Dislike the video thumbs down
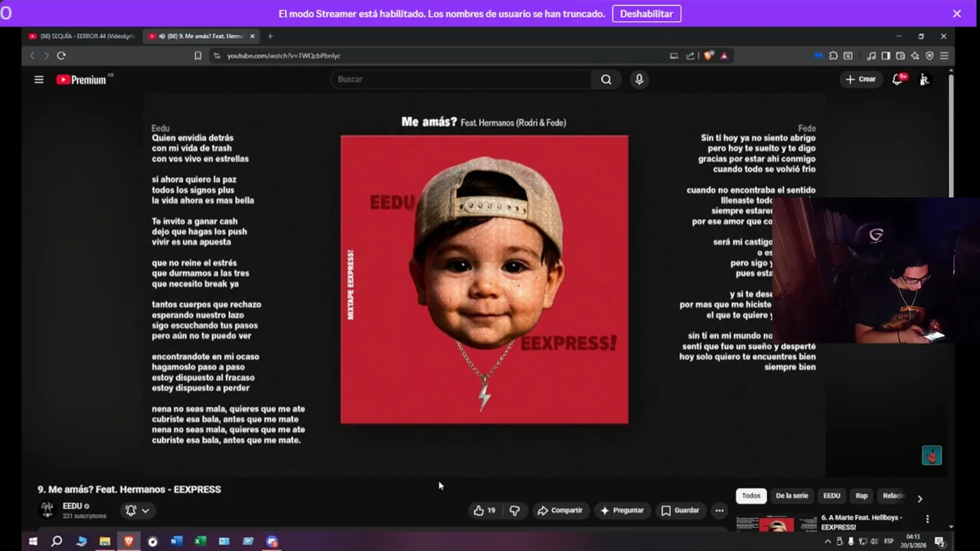Screen dimensions: 980x551 tap(514, 510)
